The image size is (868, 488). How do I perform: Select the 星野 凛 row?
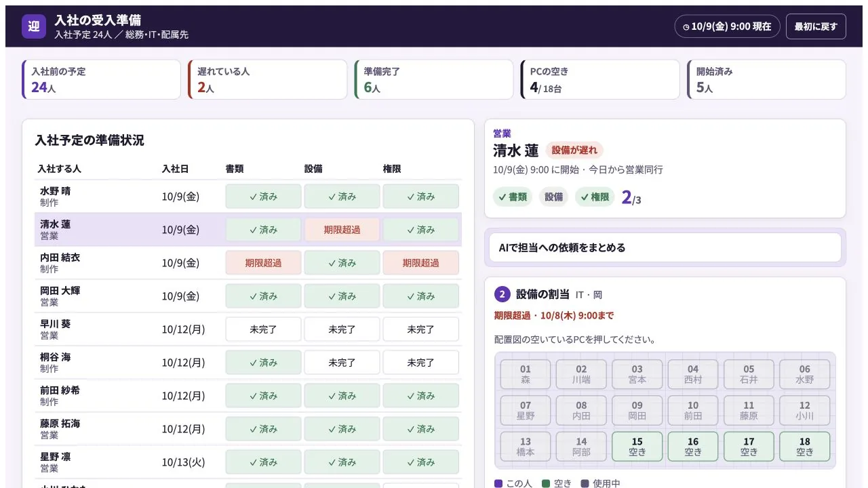coord(248,462)
